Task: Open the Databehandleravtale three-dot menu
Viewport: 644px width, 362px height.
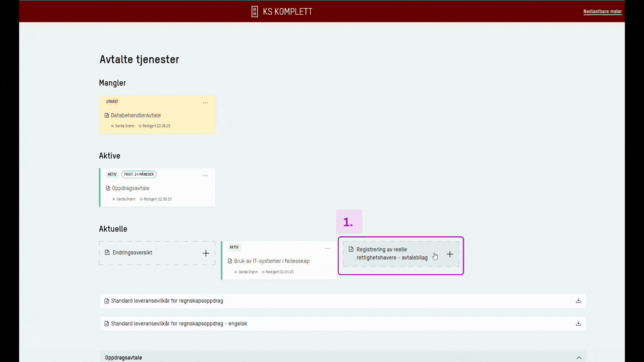Action: click(x=205, y=103)
